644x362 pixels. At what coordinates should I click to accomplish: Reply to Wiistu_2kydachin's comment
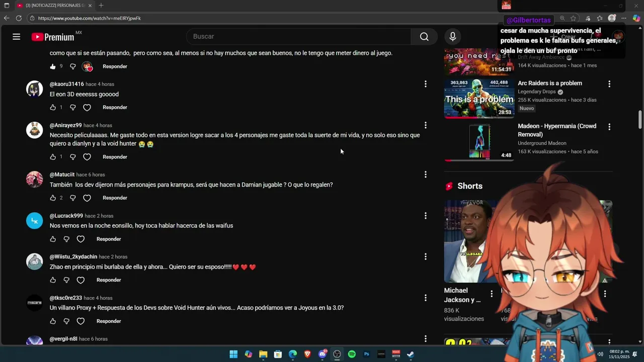[x=109, y=280]
